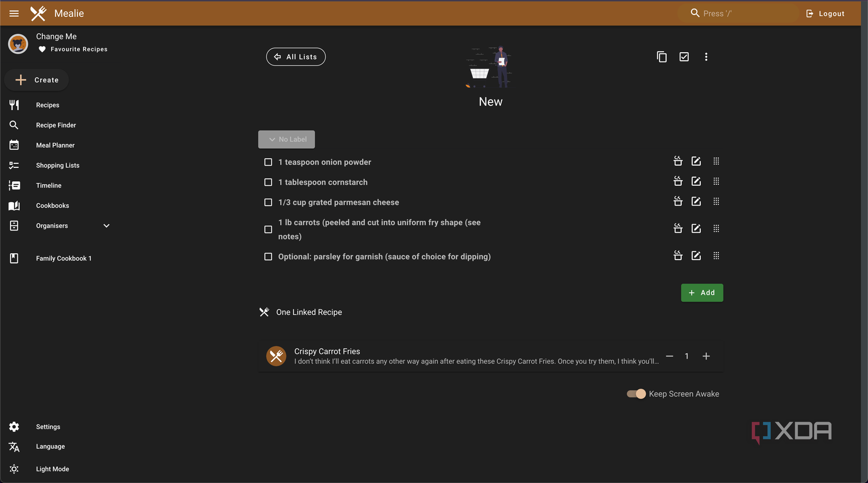
Task: Open the three-dot list options menu
Action: click(x=706, y=57)
